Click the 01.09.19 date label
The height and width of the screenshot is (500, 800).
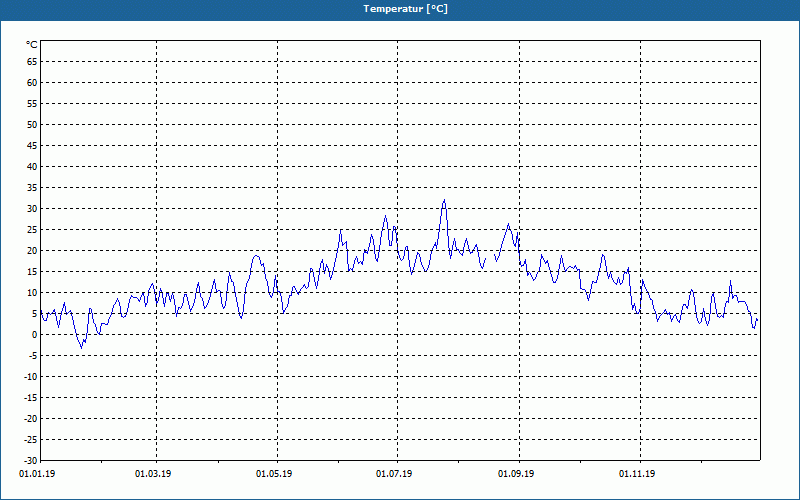pyautogui.click(x=517, y=473)
